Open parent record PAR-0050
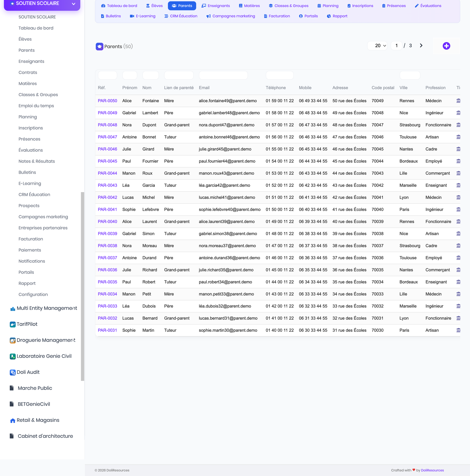This screenshot has height=476, width=470. pyautogui.click(x=107, y=101)
